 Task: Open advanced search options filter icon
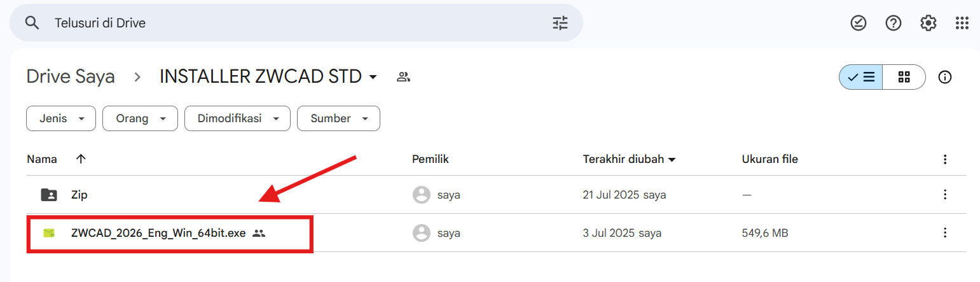(x=560, y=24)
